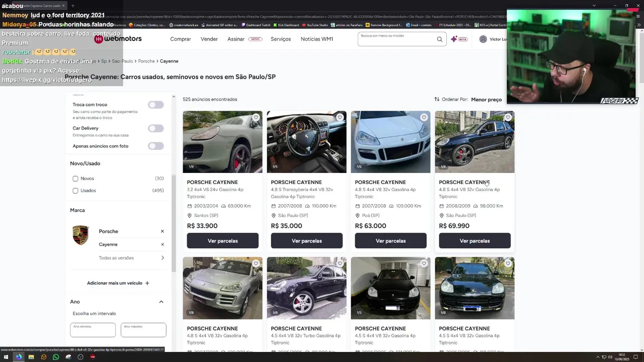Favorite the R$ 35.000 Cayenne listing
The image size is (644, 362).
click(x=340, y=118)
